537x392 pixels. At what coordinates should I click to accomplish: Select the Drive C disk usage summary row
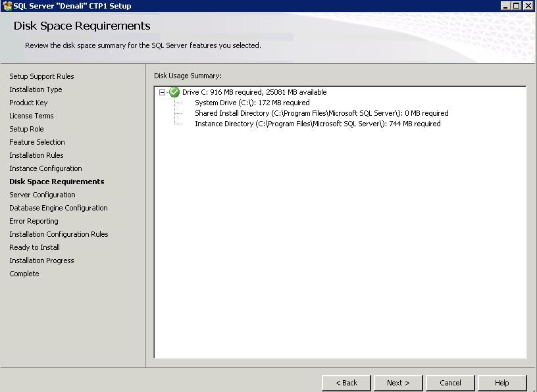click(254, 92)
